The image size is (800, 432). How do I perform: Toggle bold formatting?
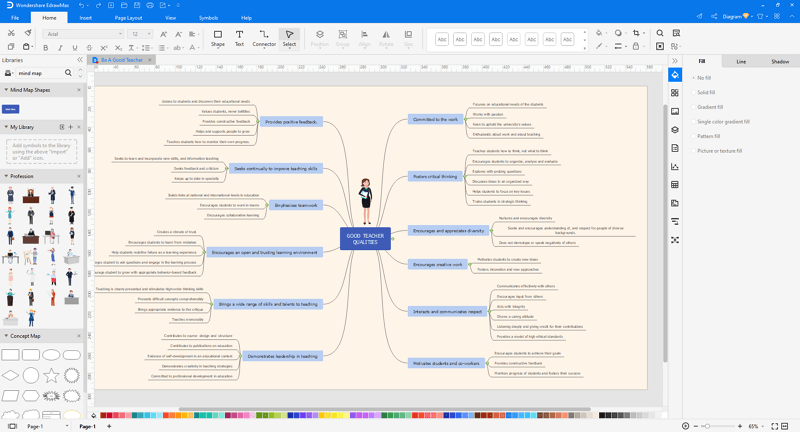click(x=46, y=48)
